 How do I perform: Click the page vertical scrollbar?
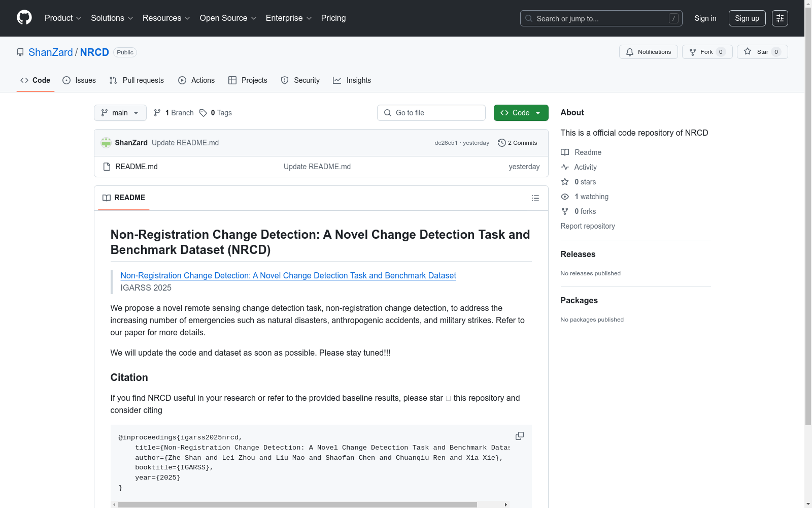pos(808,216)
